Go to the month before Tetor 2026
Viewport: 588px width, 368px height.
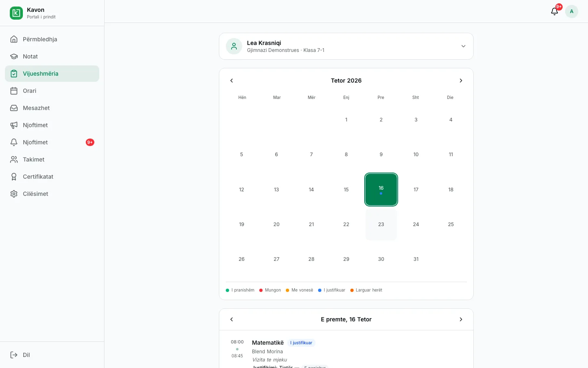pyautogui.click(x=232, y=81)
